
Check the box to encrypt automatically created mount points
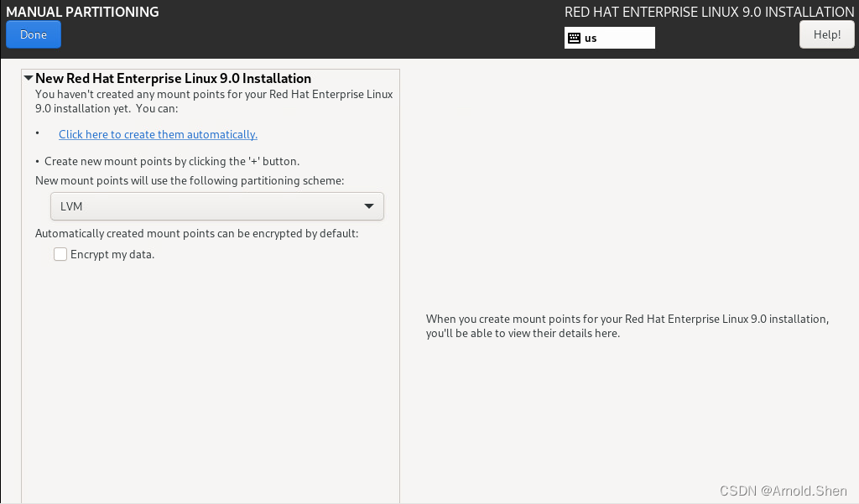(60, 253)
